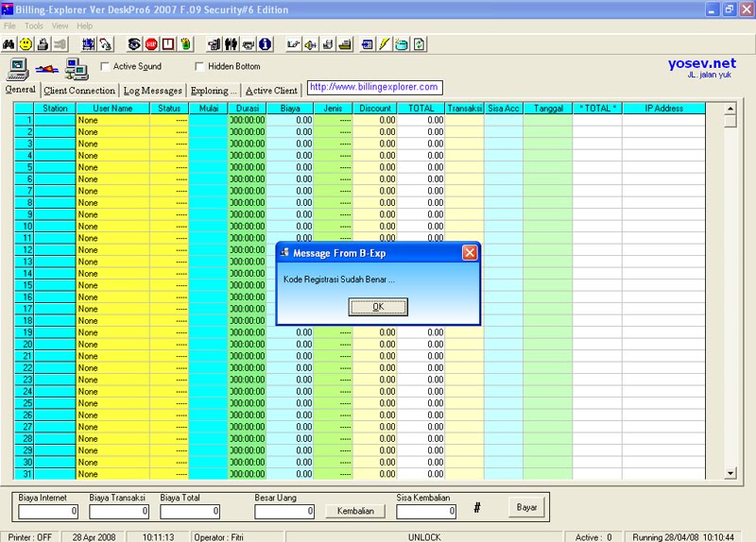Viewport: 756px width, 542px height.
Task: Tick the Hidden Bottom checkbox
Action: coord(199,66)
